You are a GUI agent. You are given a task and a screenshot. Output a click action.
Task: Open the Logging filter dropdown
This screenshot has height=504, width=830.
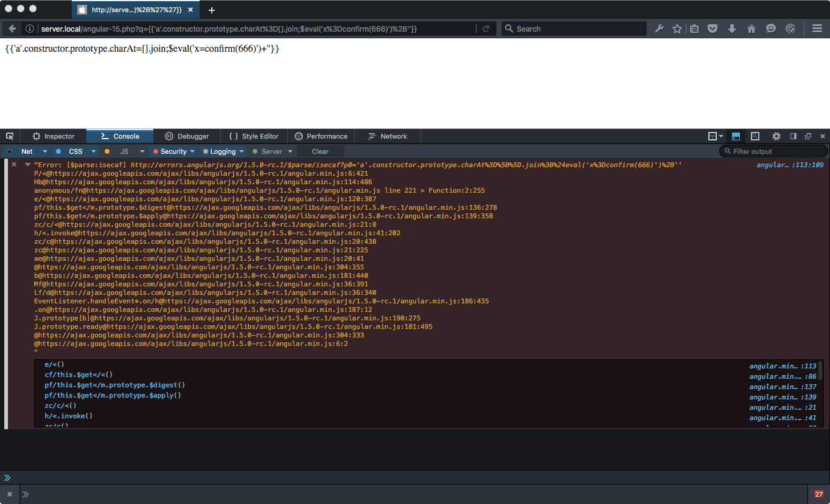click(241, 151)
